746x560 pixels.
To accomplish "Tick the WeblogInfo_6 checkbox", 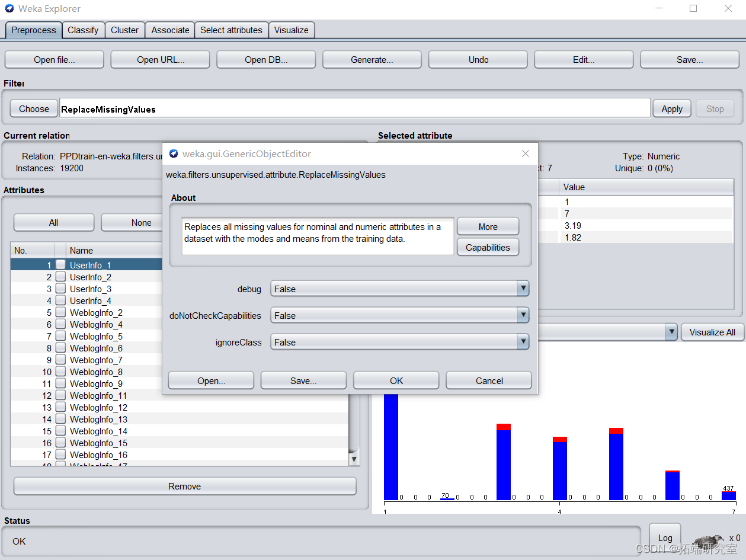I will click(60, 348).
